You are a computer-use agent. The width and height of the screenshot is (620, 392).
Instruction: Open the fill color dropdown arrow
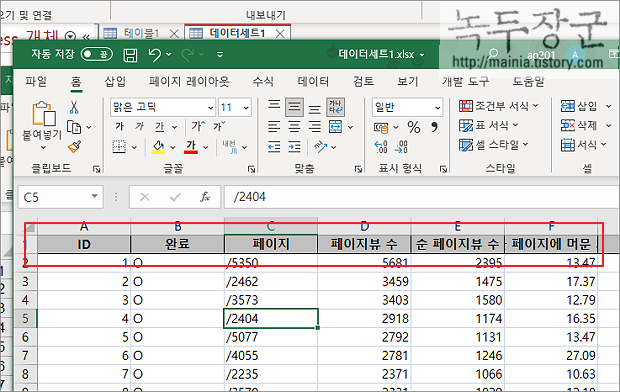click(x=173, y=147)
